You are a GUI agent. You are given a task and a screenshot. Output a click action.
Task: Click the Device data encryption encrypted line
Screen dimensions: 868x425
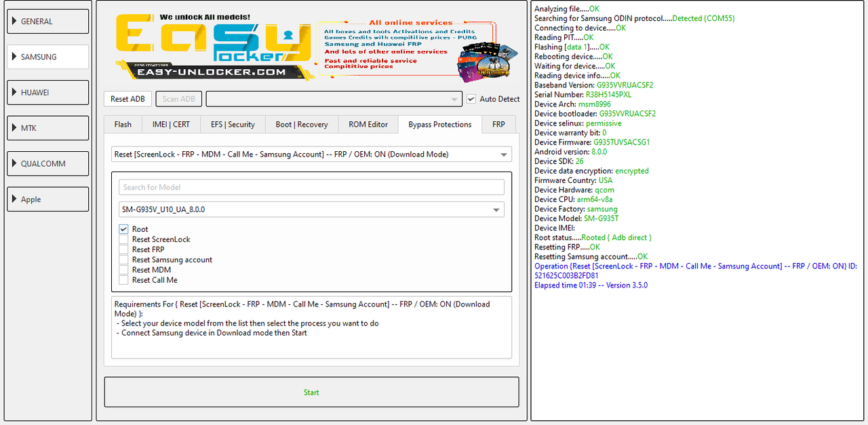click(591, 171)
